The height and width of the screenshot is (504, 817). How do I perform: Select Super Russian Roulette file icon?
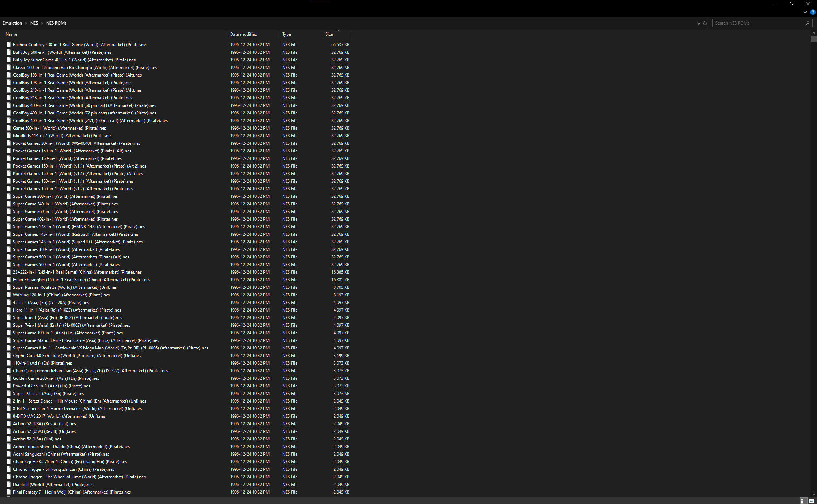click(x=8, y=287)
